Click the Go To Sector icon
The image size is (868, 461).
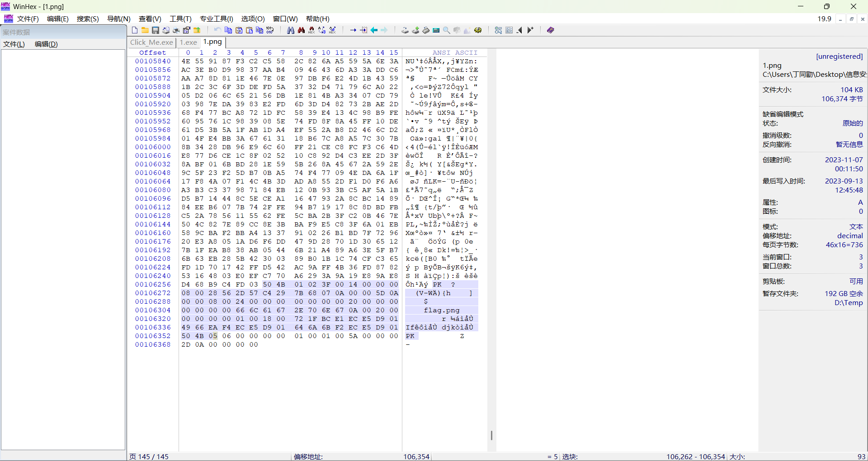tap(363, 30)
